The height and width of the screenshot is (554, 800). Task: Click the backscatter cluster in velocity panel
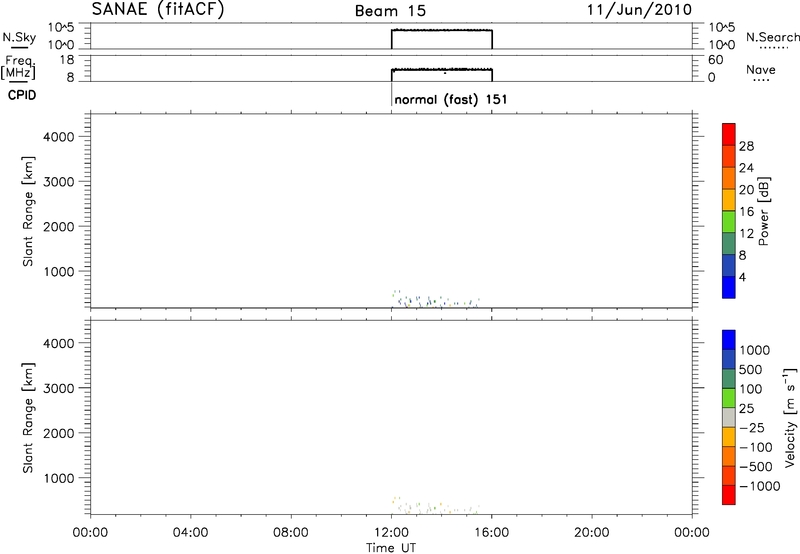pos(436,506)
